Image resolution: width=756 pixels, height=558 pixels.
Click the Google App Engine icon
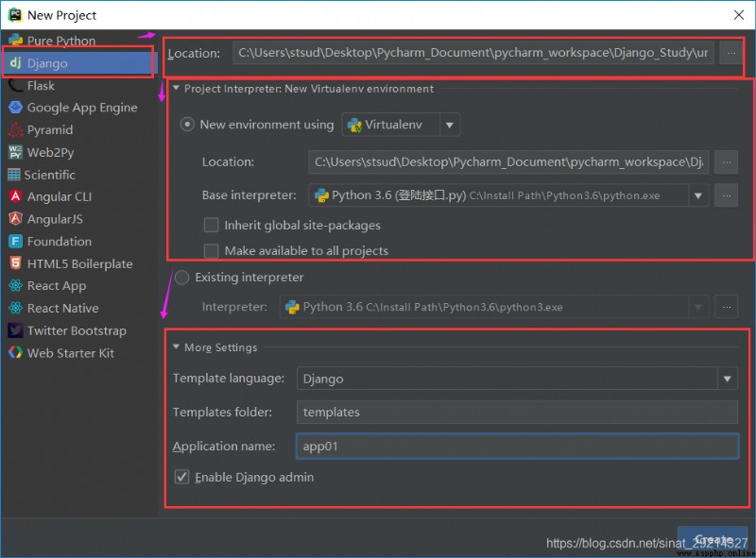pos(15,108)
